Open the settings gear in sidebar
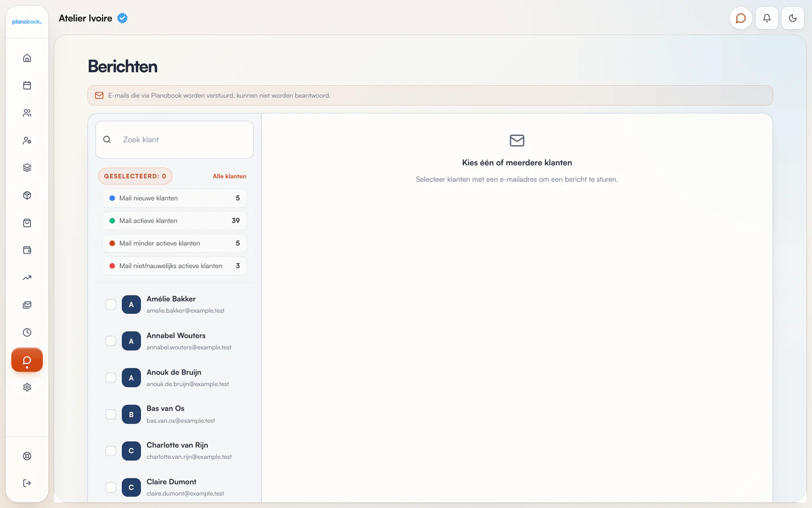 click(27, 387)
